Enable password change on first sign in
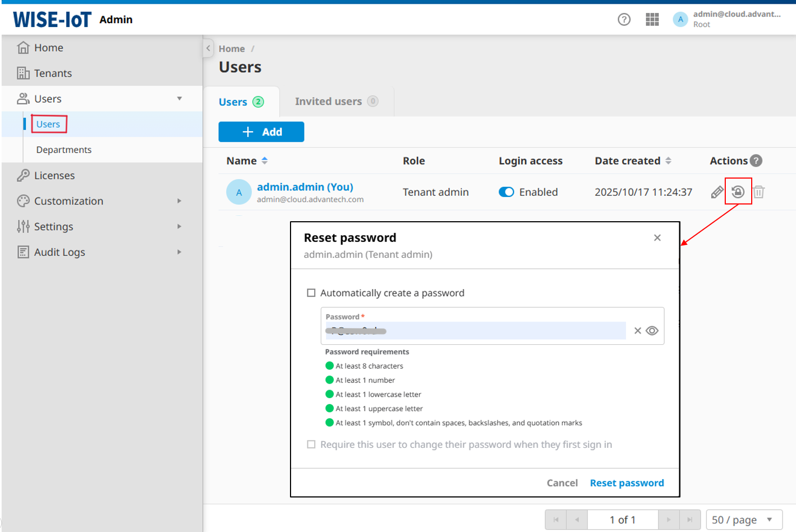 [311, 444]
